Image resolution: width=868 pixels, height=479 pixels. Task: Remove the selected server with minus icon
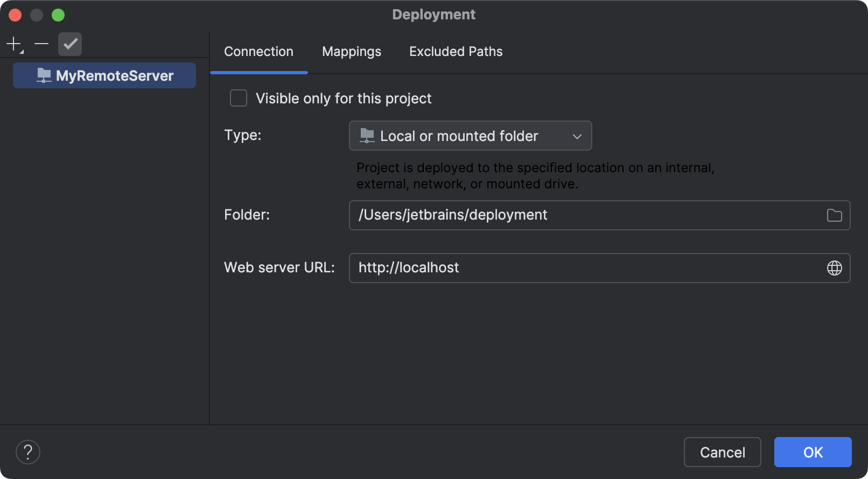(x=41, y=44)
